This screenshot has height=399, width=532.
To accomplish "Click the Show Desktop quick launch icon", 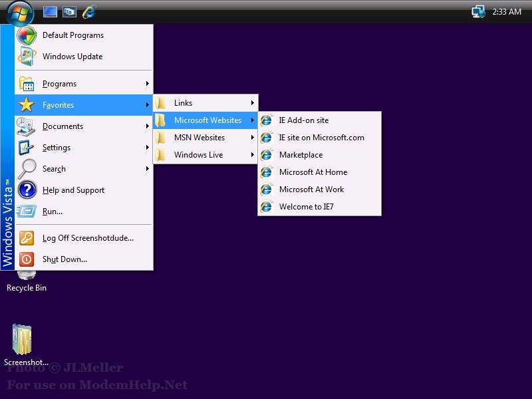I will pyautogui.click(x=50, y=12).
